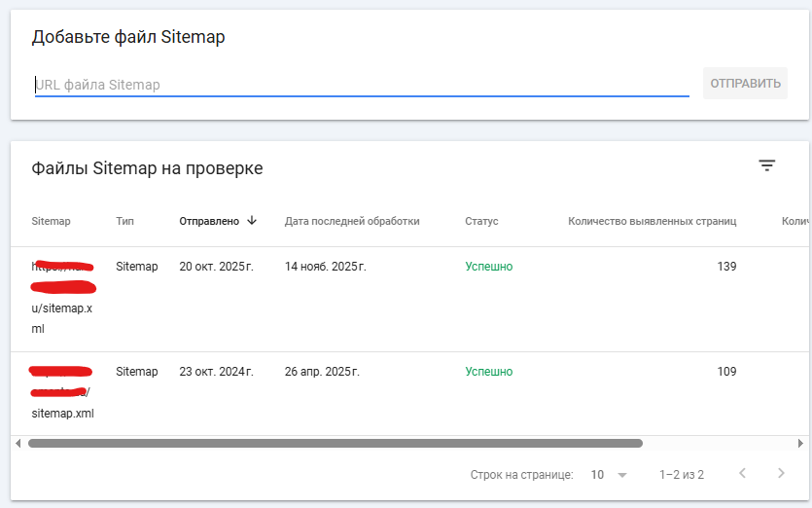Screen dimensions: 812x508
Task: Click the 1–2 из 2 pagination text
Action: pyautogui.click(x=682, y=474)
